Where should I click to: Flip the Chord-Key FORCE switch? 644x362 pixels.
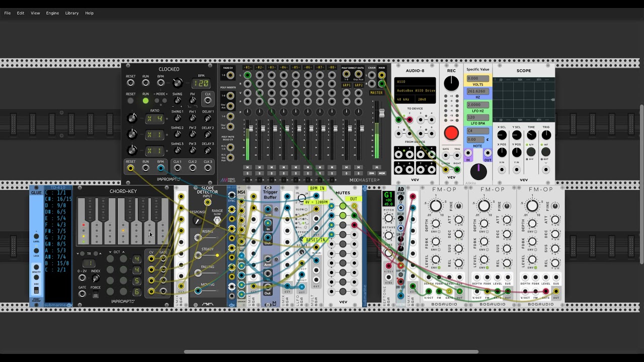(x=96, y=294)
